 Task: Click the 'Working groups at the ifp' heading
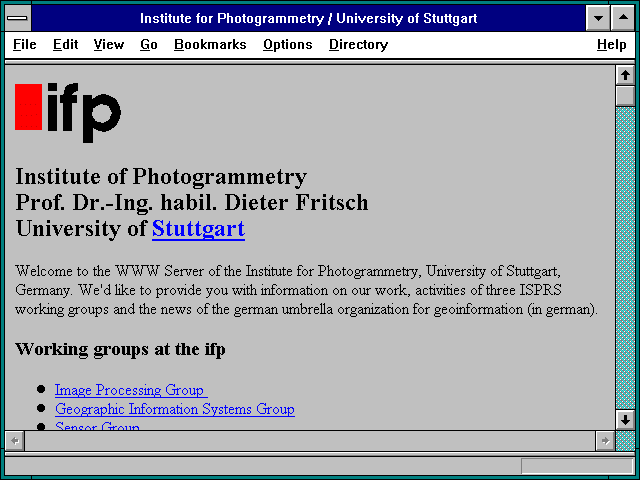[120, 350]
